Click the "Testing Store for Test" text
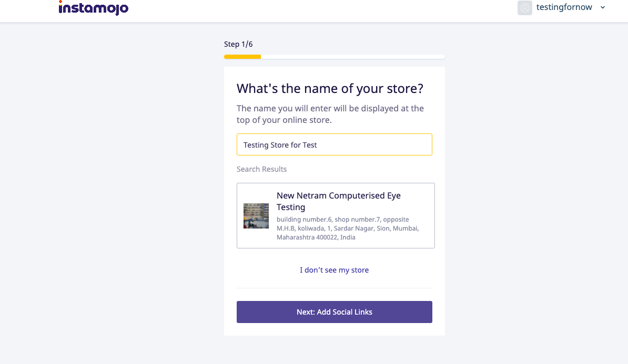The height and width of the screenshot is (364, 628). pyautogui.click(x=279, y=144)
